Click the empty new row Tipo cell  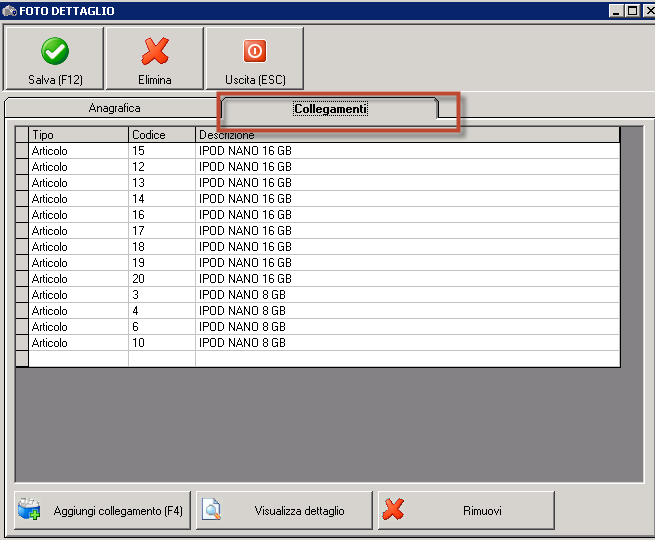pyautogui.click(x=78, y=359)
